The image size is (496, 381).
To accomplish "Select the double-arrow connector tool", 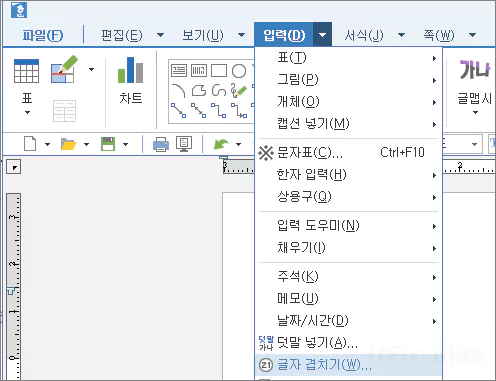I will coord(199,110).
